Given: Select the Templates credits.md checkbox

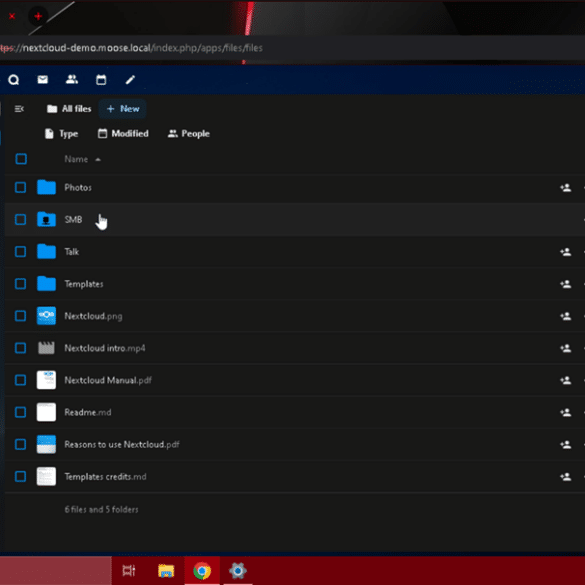Looking at the screenshot, I should (x=21, y=476).
